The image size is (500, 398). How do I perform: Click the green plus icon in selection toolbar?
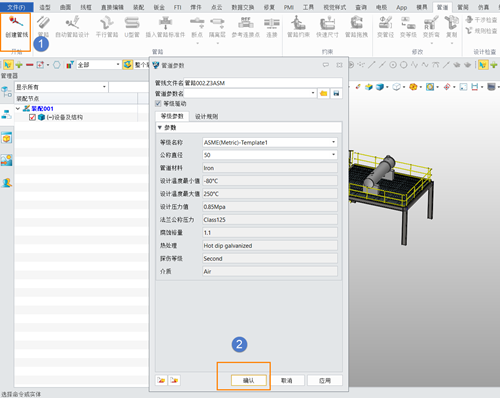(19, 65)
